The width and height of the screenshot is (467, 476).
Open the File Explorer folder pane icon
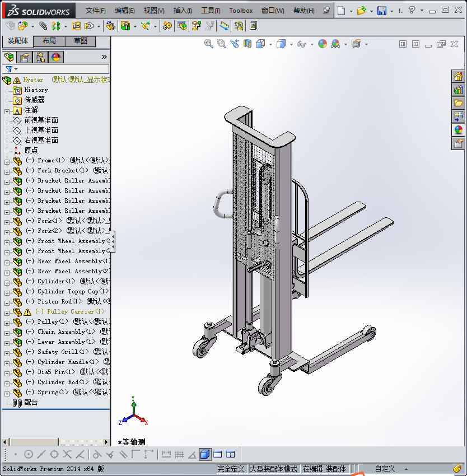458,103
